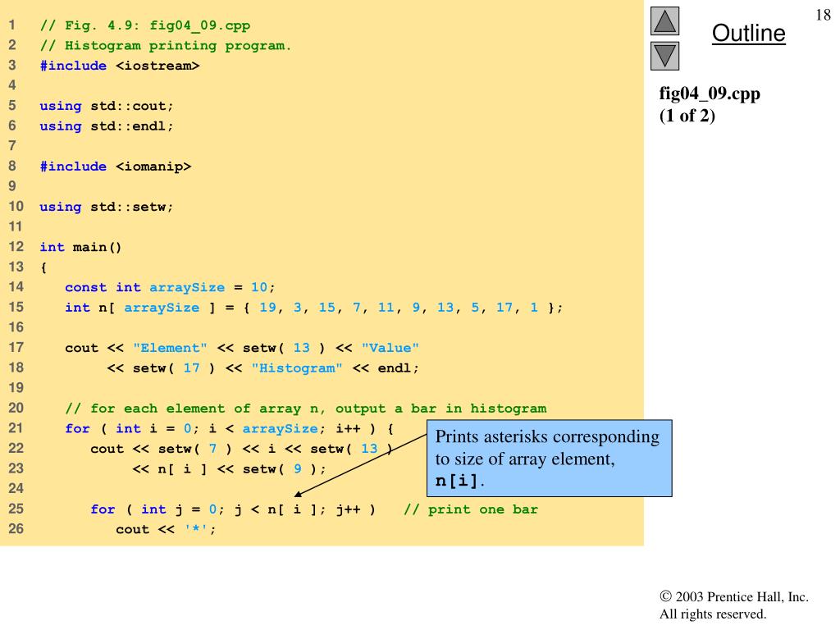Click line number 12
The image size is (840, 630).
tap(16, 247)
